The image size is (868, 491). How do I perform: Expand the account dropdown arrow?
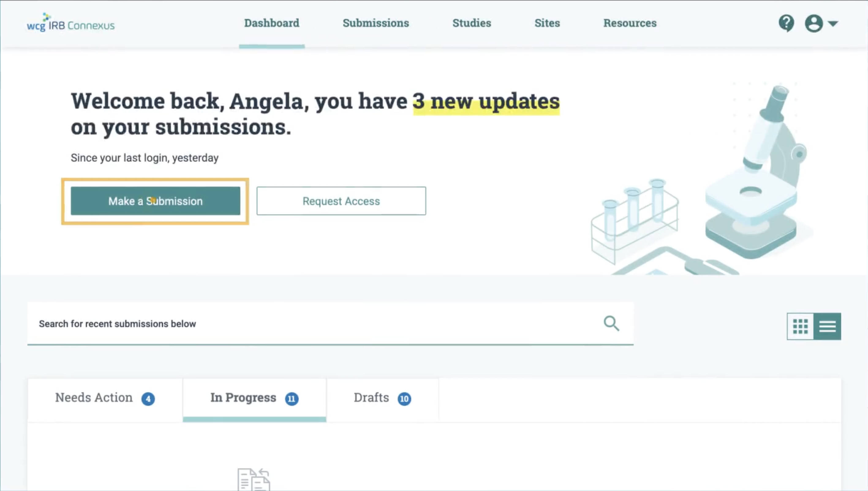[833, 24]
